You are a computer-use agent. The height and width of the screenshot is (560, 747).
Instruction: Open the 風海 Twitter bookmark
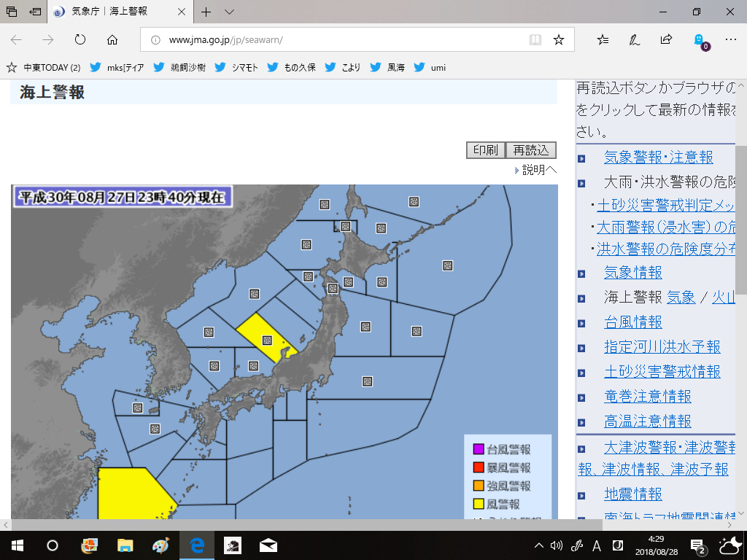pyautogui.click(x=388, y=68)
